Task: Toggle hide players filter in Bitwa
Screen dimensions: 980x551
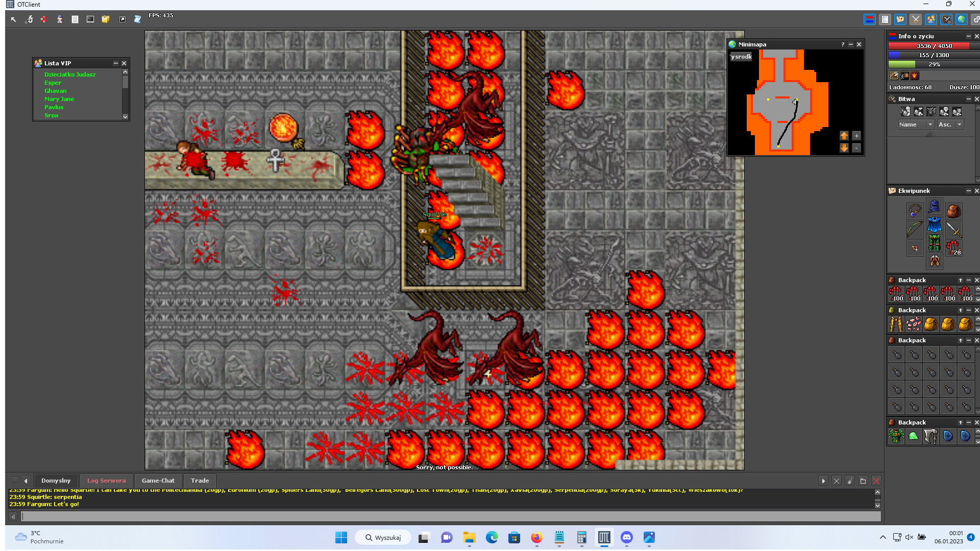Action: click(x=906, y=111)
